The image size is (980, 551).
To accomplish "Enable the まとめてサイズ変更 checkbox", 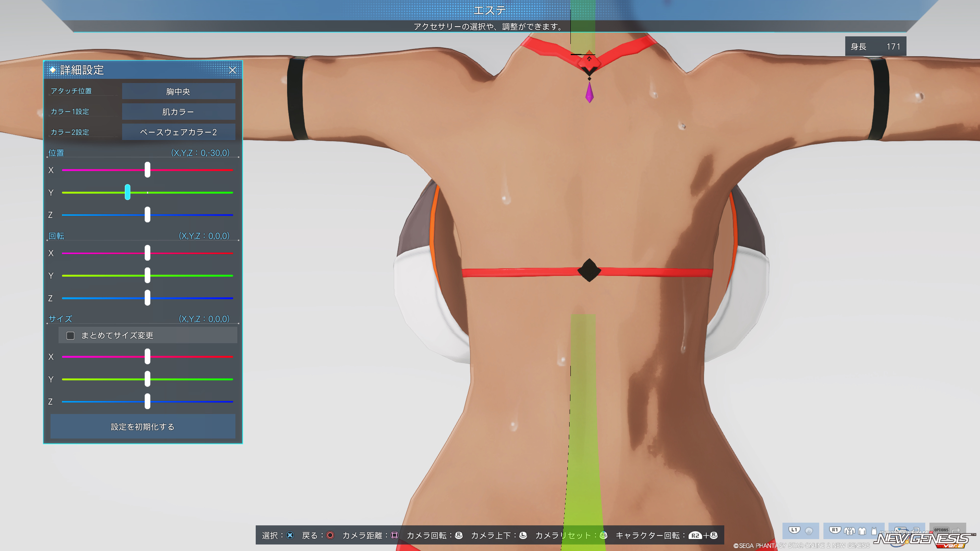I will [x=70, y=335].
